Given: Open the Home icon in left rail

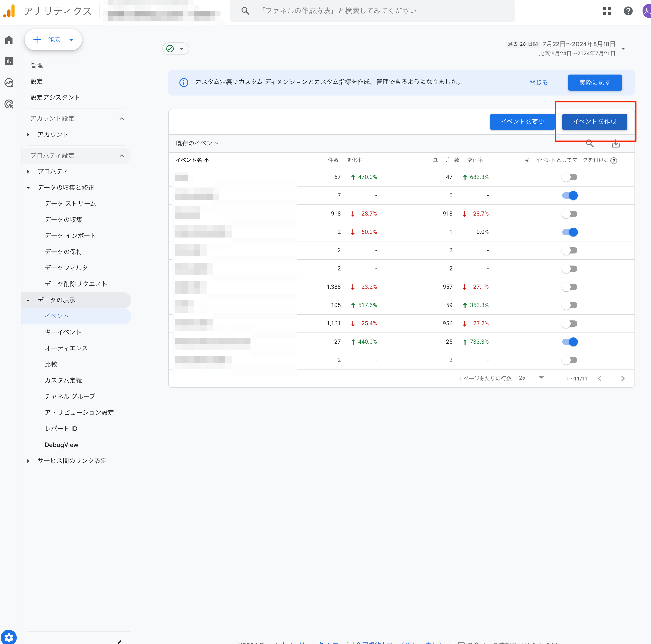Looking at the screenshot, I should tap(9, 40).
